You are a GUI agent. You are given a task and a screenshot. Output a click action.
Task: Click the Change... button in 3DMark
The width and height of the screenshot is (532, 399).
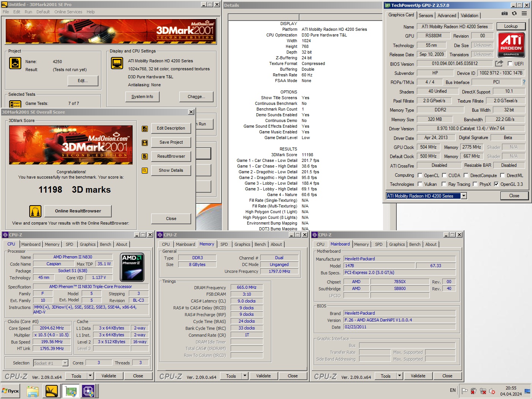(196, 97)
